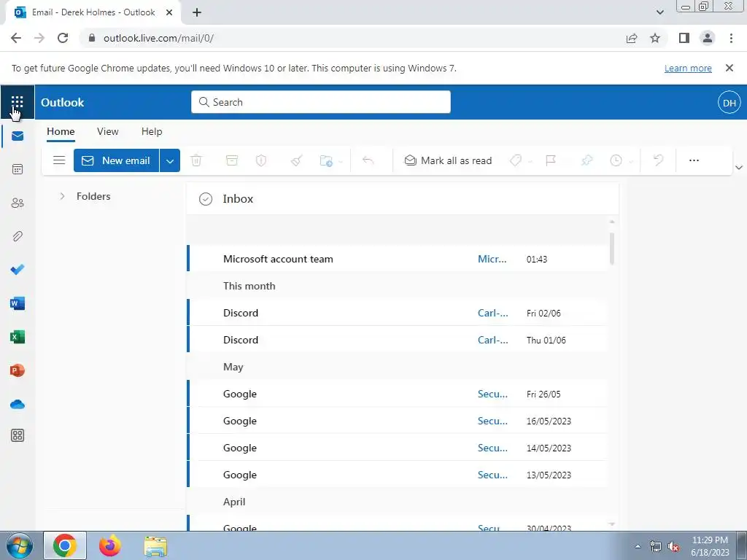Launch Excel from the sidebar
This screenshot has width=747, height=560.
coord(18,337)
